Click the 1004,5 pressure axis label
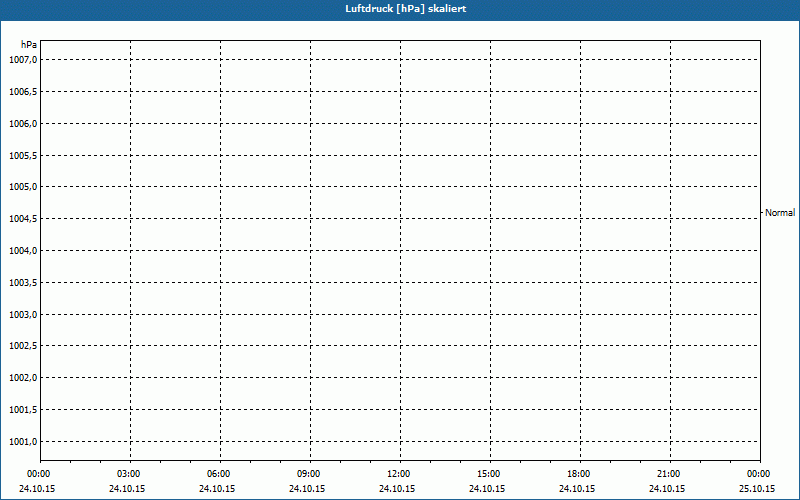 (22, 219)
